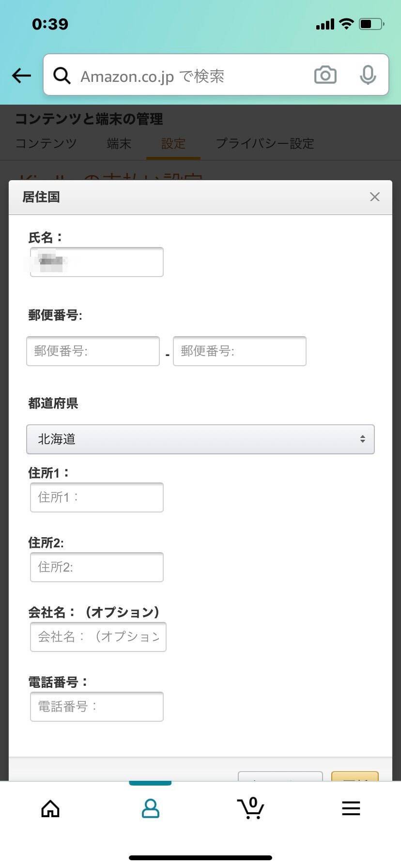The height and width of the screenshot is (868, 401).
Task: Tap the back arrow icon
Action: coord(21,76)
